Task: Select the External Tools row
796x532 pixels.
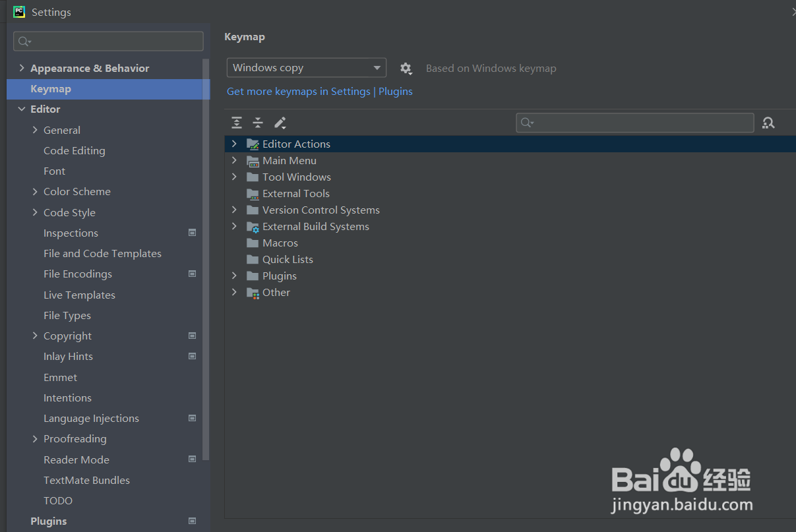Action: tap(510, 194)
